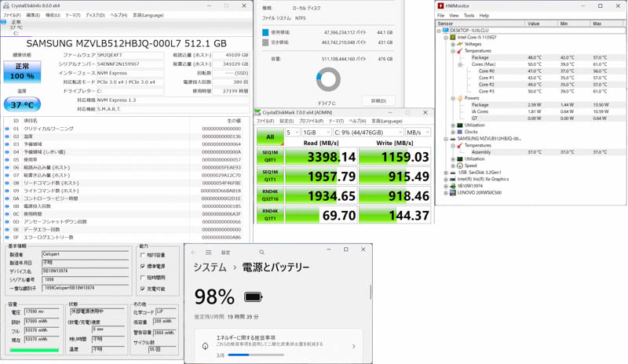Open the C: 9% (44/476GiB) drive dropdown
The width and height of the screenshot is (628, 364).
[x=367, y=133]
